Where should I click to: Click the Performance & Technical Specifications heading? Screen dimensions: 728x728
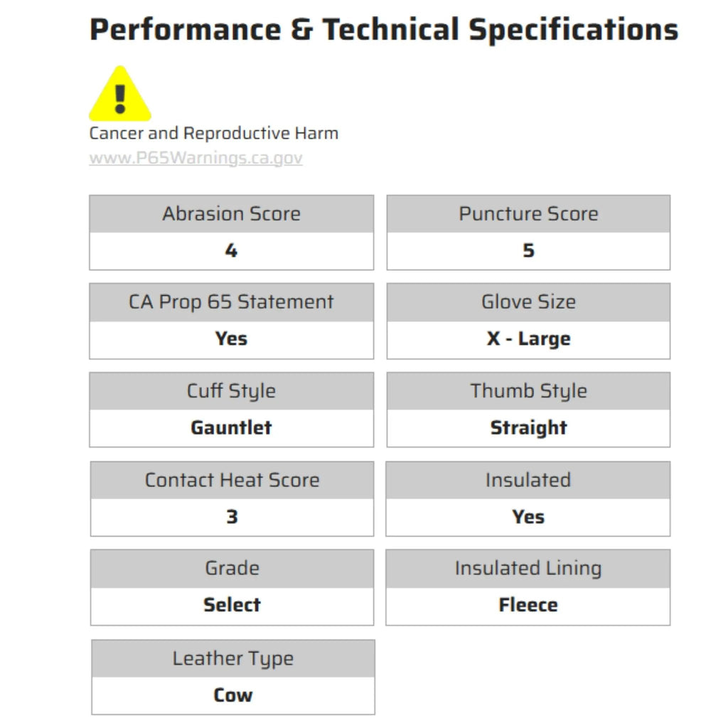tap(384, 30)
